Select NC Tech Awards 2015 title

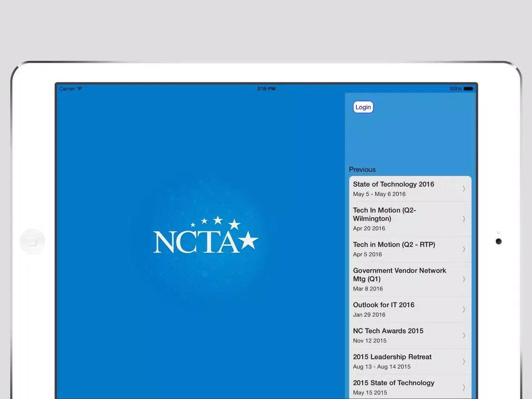click(x=388, y=331)
